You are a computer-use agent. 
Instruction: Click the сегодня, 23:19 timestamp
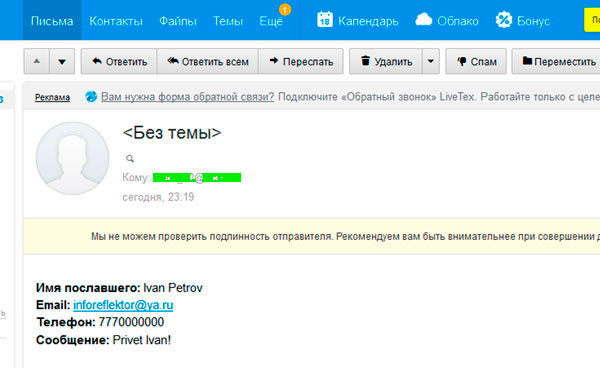158,197
